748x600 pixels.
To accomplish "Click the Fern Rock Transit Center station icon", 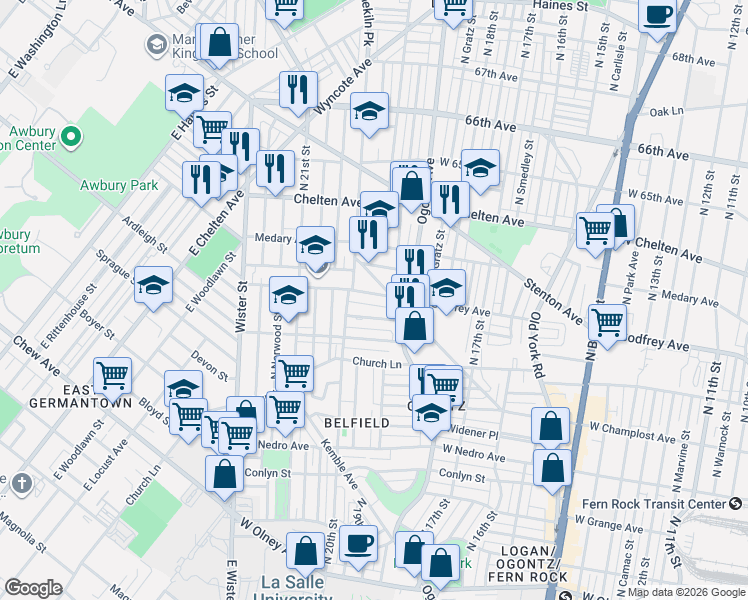I will tap(736, 504).
